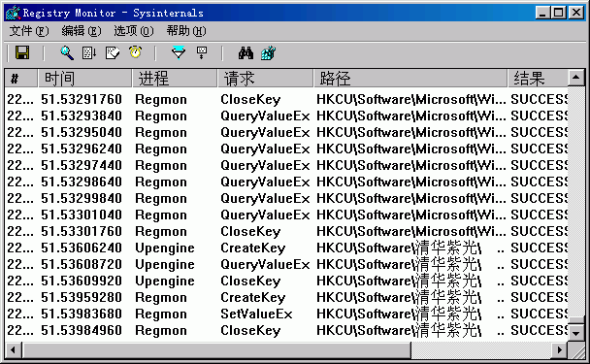Click the vertical scrollbar up arrow
This screenshot has width=590, height=364.
(576, 78)
